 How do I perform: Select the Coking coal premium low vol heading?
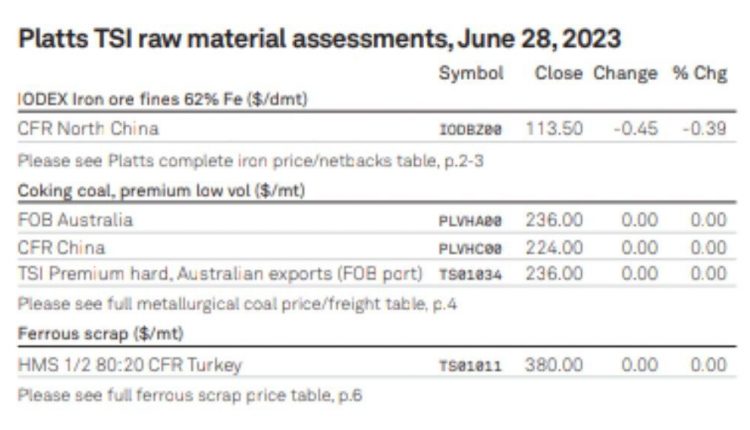pos(161,191)
